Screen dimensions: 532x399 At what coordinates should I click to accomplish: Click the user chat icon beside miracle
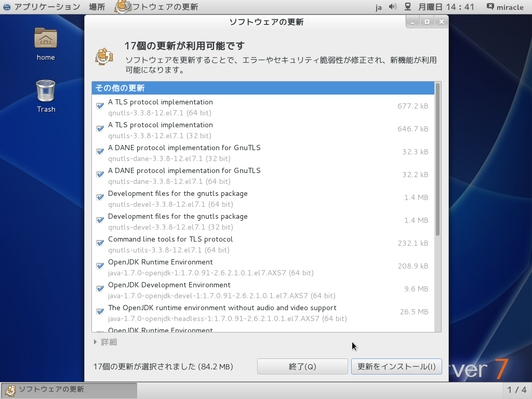tap(490, 7)
